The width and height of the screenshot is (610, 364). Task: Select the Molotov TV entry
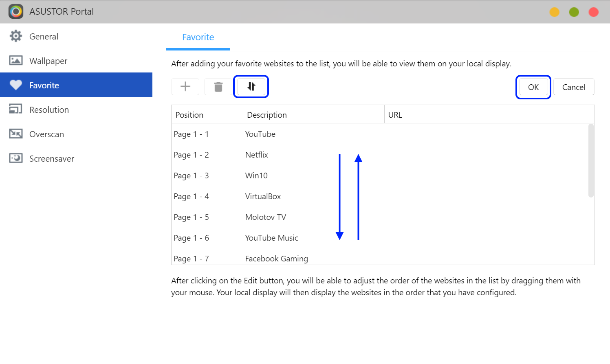380,217
